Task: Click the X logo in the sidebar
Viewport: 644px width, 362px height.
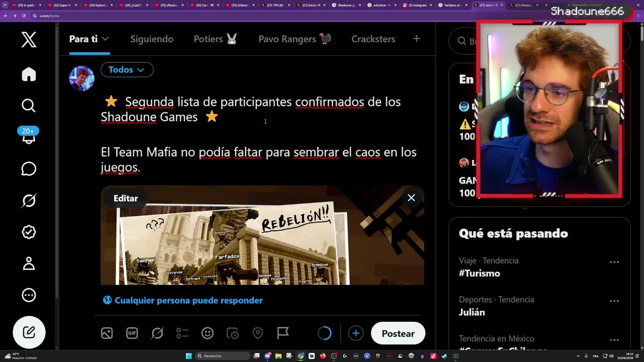Action: pos(29,39)
